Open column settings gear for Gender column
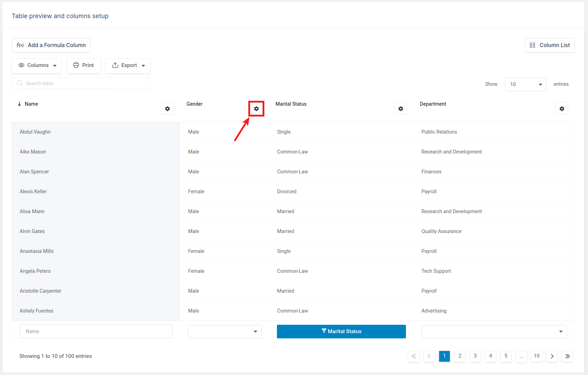 coord(256,108)
